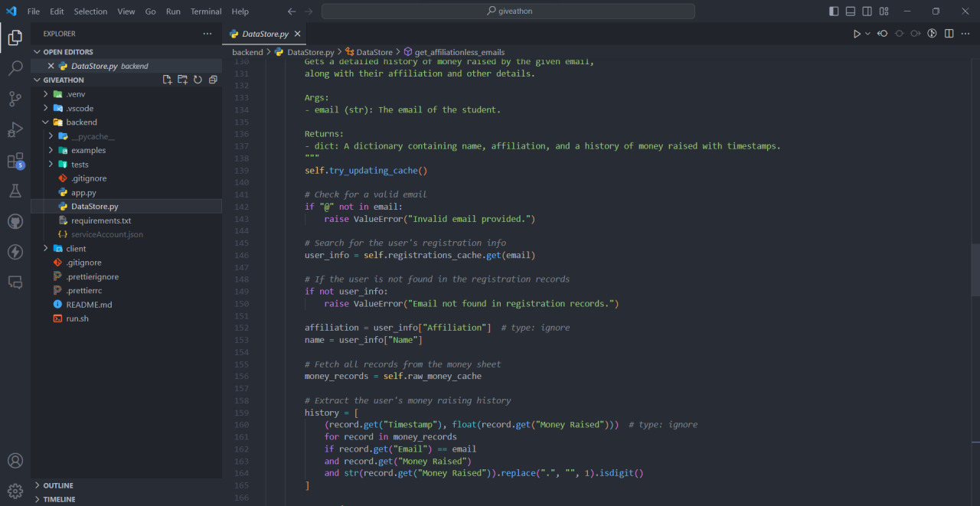Expand the OUTLINE section

point(58,485)
